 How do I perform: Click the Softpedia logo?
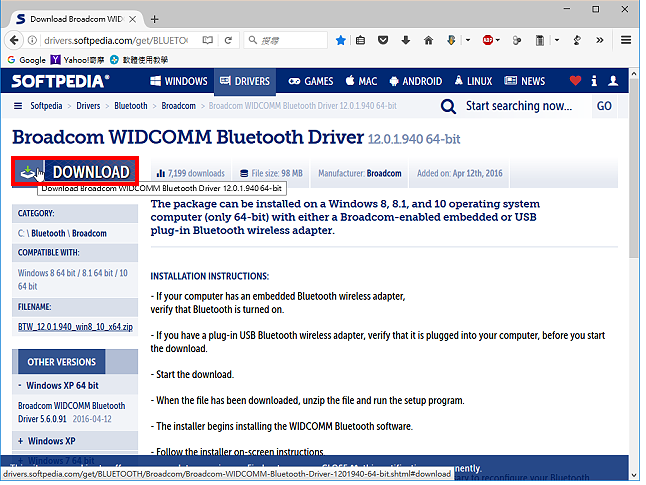coord(61,81)
